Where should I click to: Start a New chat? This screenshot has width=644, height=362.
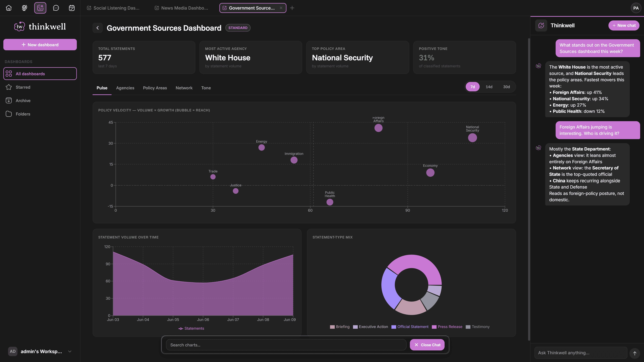(624, 25)
